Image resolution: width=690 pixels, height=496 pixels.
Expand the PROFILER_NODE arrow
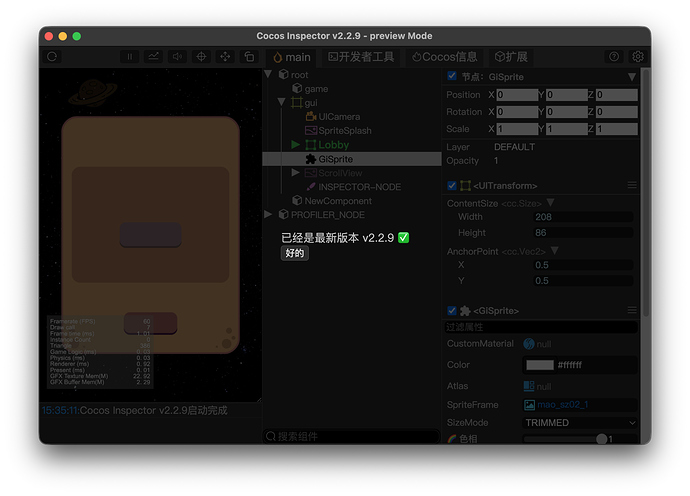pos(268,214)
